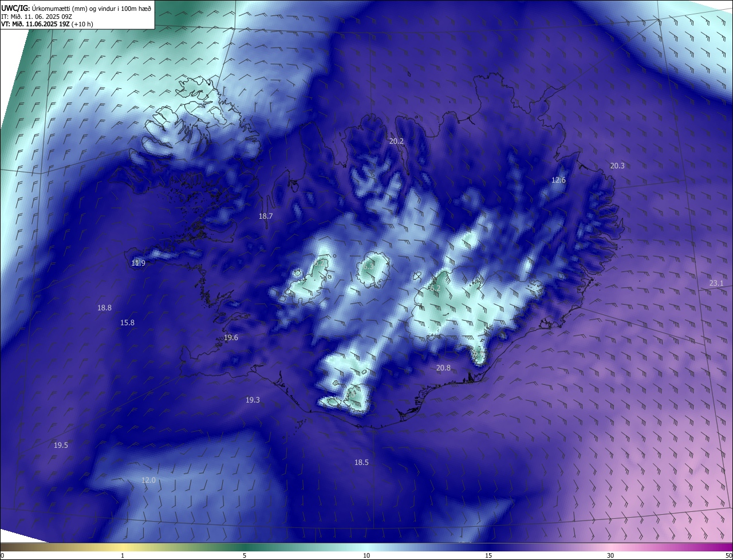Viewport: 733px width, 560px height.
Task: Click the value label 19.3 on the map
Action: pos(253,400)
